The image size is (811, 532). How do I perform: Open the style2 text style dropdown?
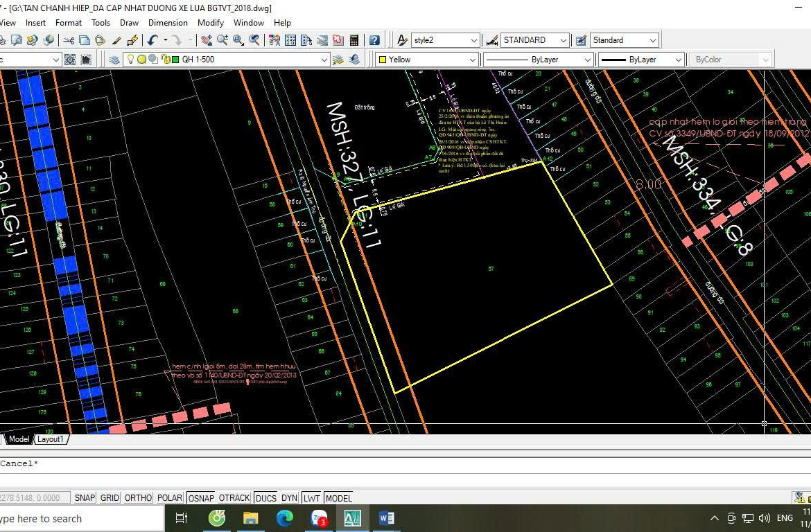click(473, 40)
